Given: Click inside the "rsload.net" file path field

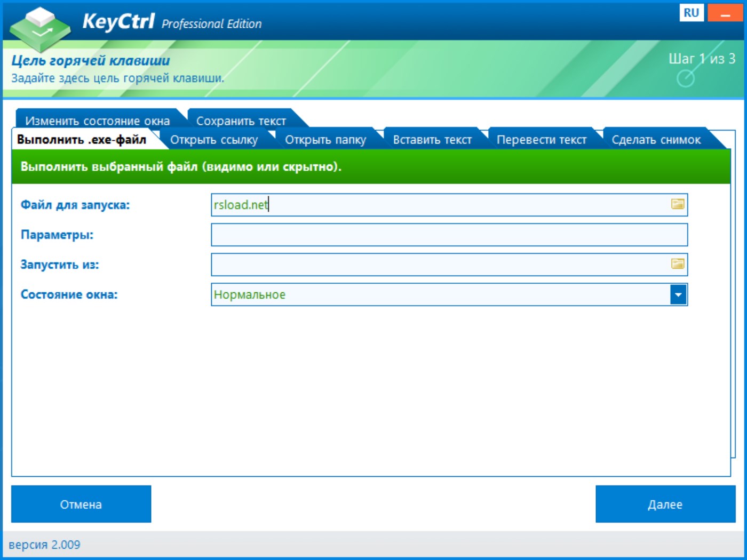Looking at the screenshot, I should 373,205.
